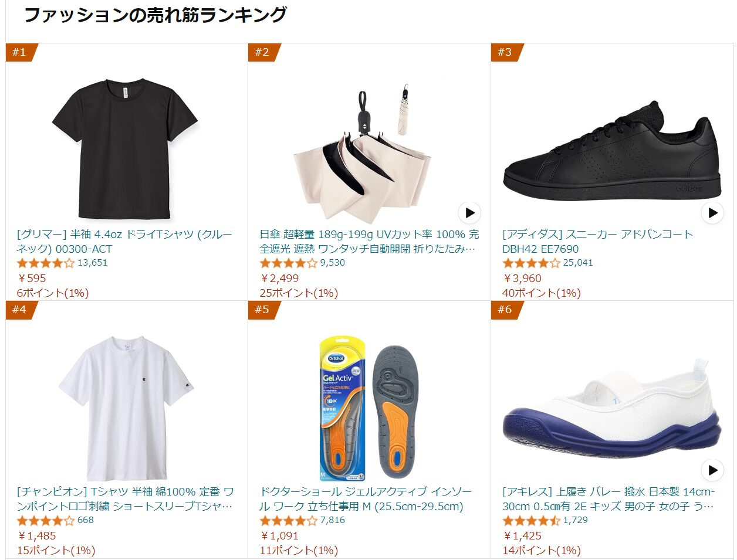Open the black Adidas sneaker image
This screenshot has width=737, height=560.
612,151
